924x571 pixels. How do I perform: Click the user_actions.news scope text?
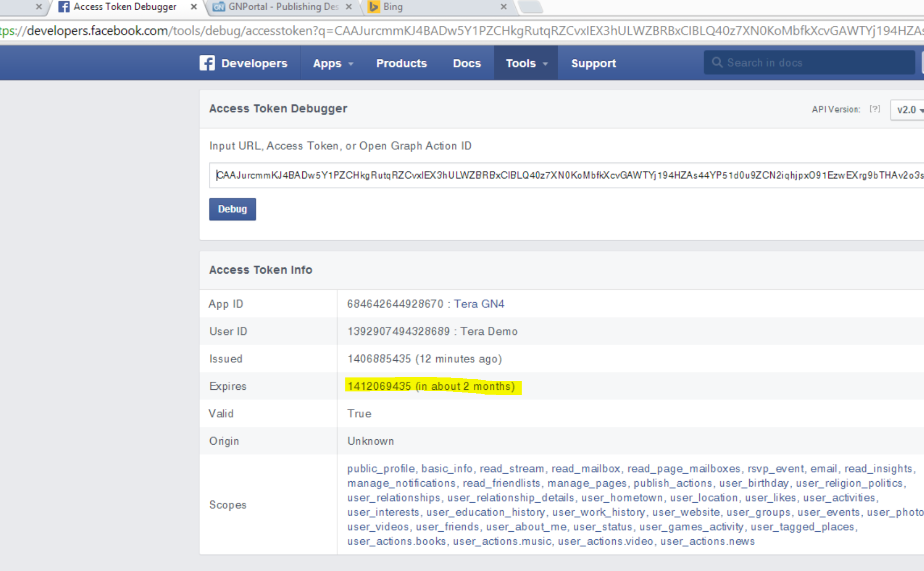click(x=707, y=541)
